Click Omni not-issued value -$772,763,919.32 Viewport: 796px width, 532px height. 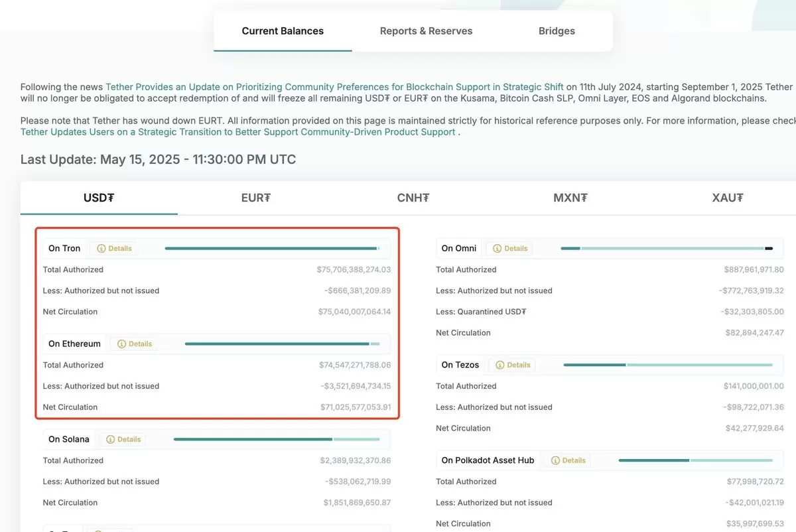[x=752, y=291]
